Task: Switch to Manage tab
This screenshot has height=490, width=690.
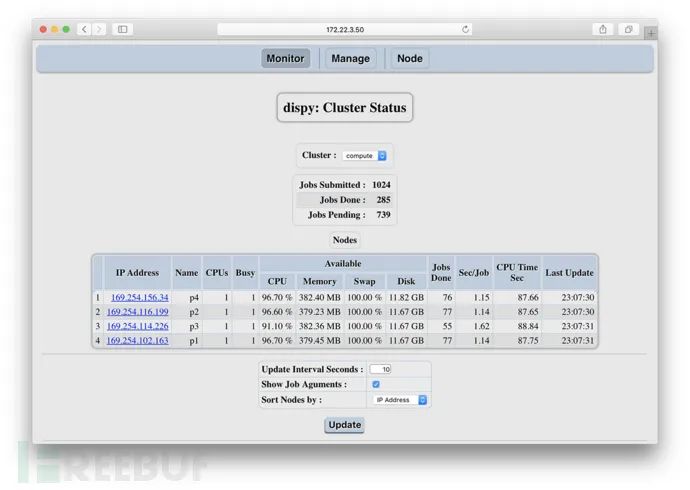Action: click(350, 59)
